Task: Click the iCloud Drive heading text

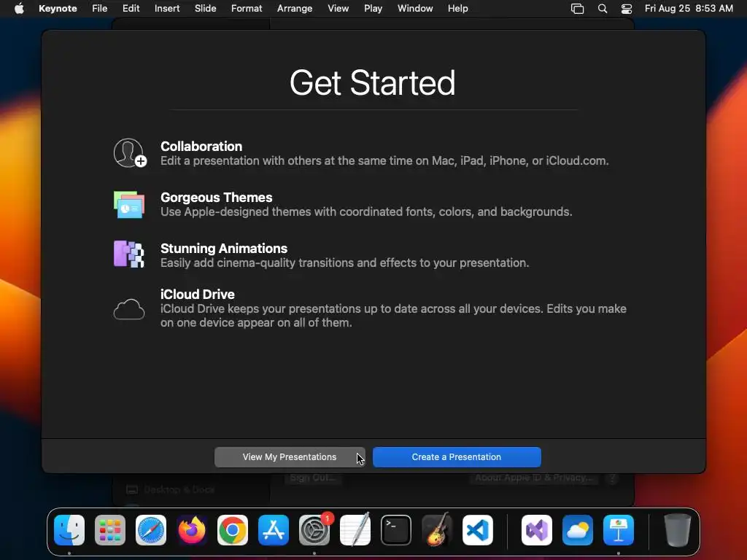Action: (x=197, y=295)
